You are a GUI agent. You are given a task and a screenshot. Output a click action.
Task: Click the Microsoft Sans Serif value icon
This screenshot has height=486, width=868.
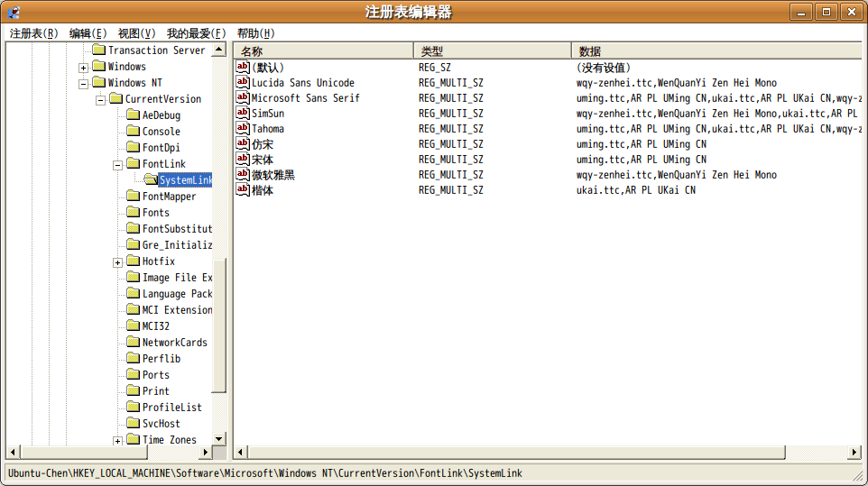(x=243, y=98)
